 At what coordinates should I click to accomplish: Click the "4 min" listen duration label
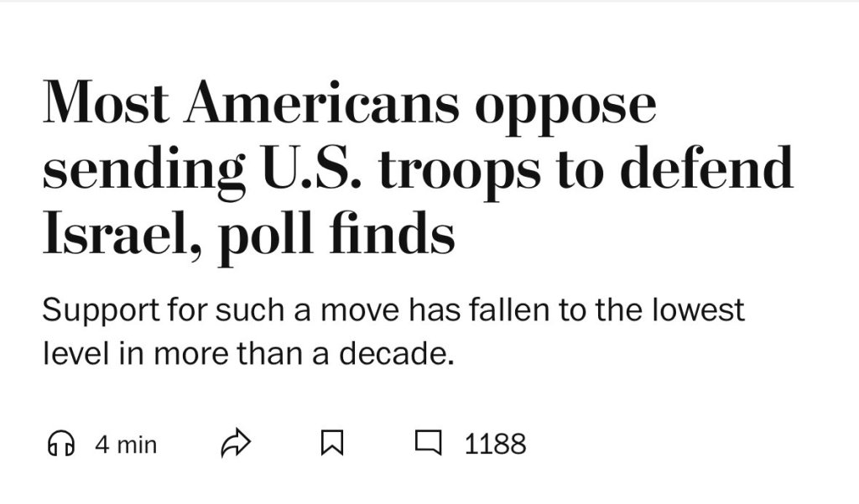coord(126,444)
